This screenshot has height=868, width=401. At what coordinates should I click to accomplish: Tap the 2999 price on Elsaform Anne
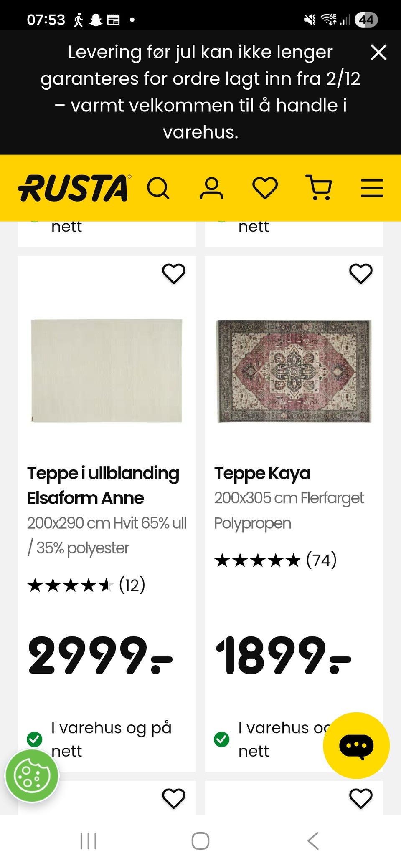[x=100, y=655]
